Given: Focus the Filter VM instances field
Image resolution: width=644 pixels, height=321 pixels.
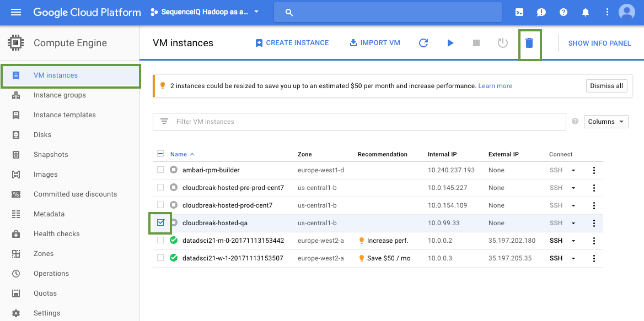Looking at the screenshot, I should (x=359, y=122).
